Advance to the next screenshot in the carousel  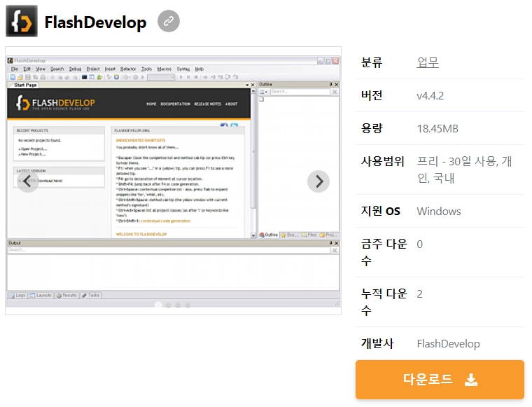(x=318, y=181)
